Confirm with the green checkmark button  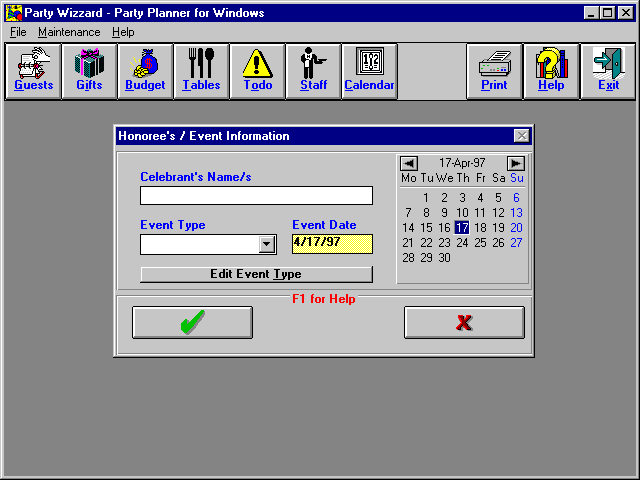pos(192,322)
